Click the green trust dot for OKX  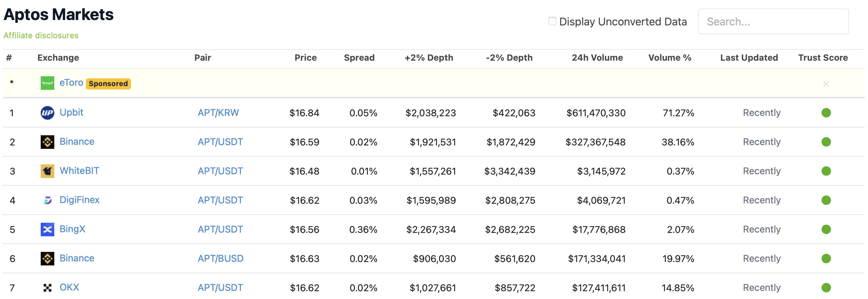tap(826, 287)
